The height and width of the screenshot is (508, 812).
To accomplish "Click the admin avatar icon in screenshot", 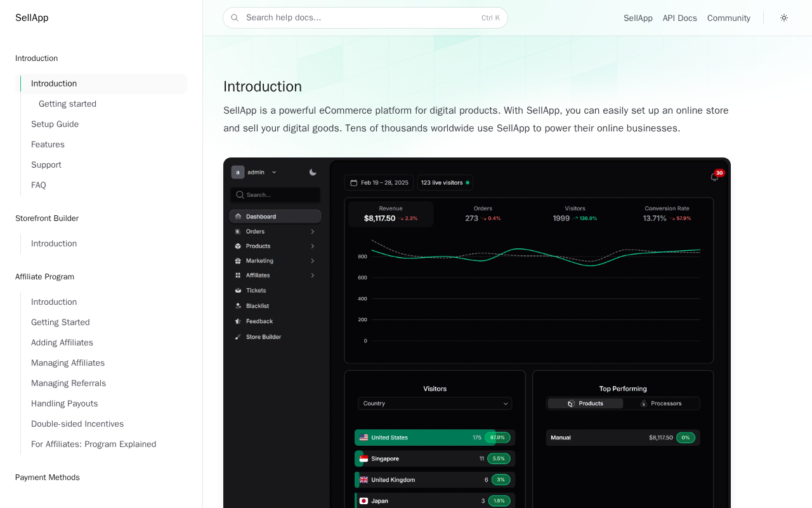I will tap(238, 172).
